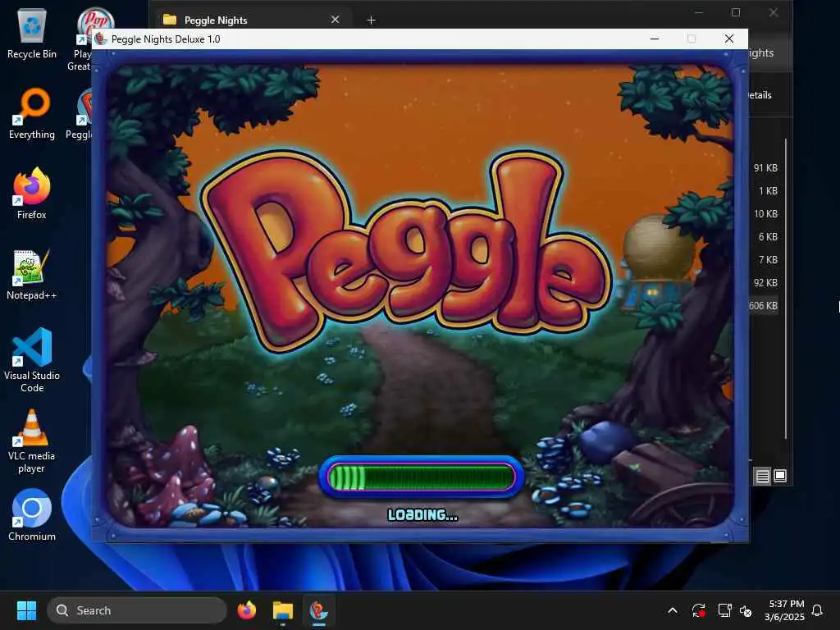The height and width of the screenshot is (630, 840).
Task: Launch Visual Studio Code desktop shortcut
Action: point(32,360)
